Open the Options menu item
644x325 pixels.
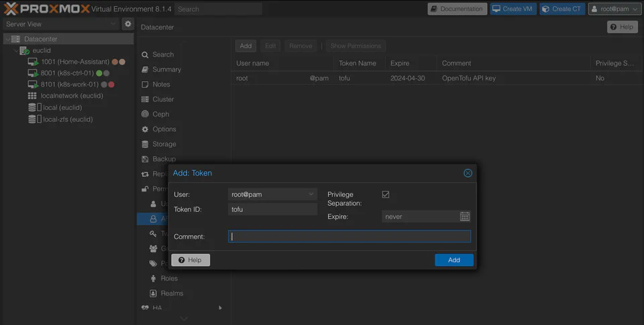(164, 129)
